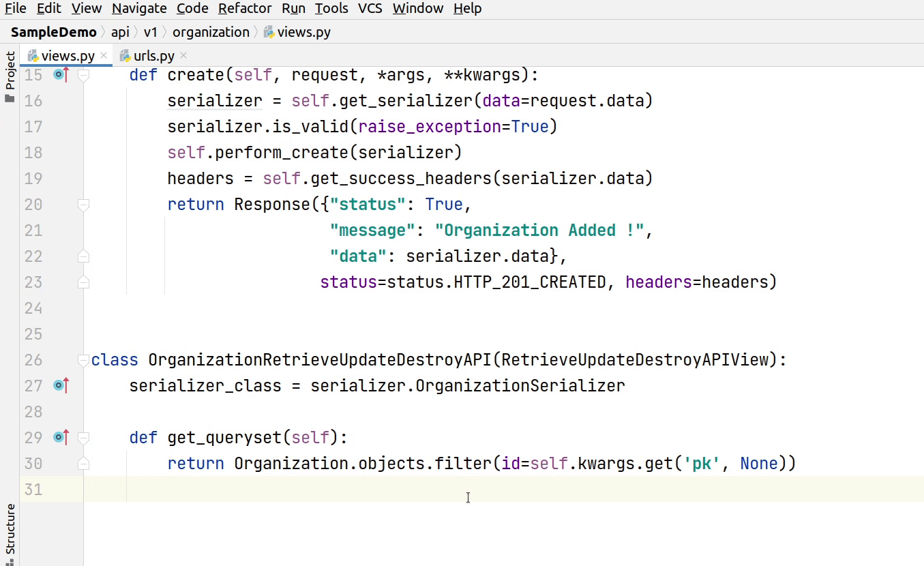Close the views.py editor tab
Viewport: 924px width, 566px height.
(104, 56)
